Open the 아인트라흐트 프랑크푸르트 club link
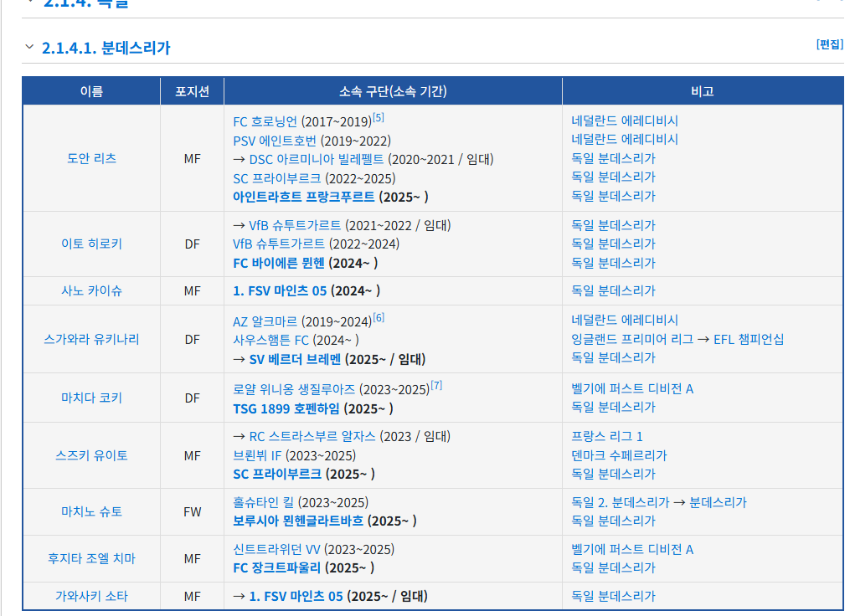 click(303, 198)
